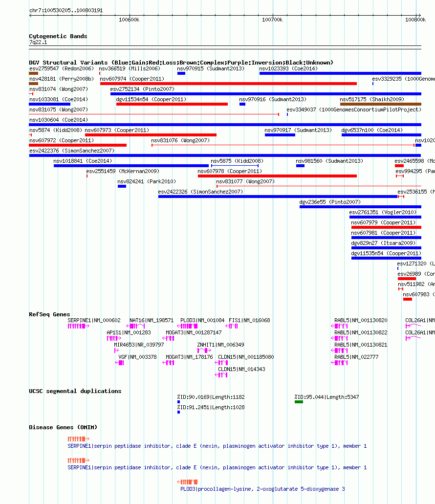Click the RABL5 NM_001130820 gene glyph

(339, 326)
